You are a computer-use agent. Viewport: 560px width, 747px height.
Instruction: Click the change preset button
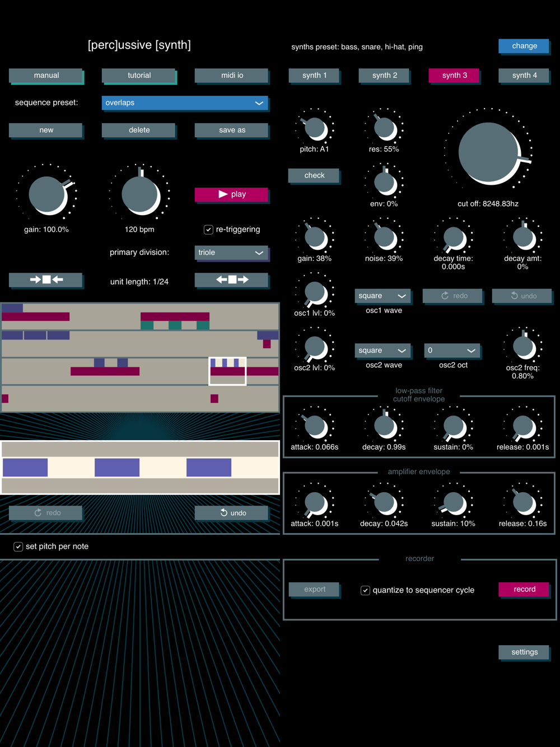[x=524, y=46]
